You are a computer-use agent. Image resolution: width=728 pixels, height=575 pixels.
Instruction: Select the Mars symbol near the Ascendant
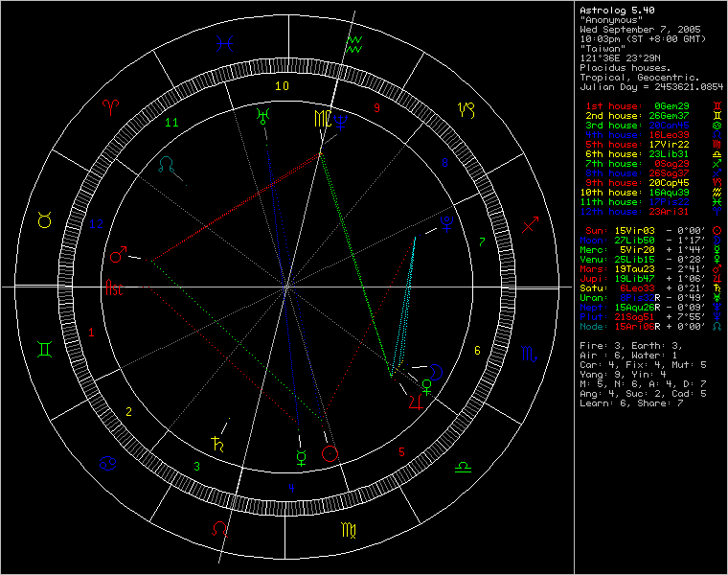119,254
